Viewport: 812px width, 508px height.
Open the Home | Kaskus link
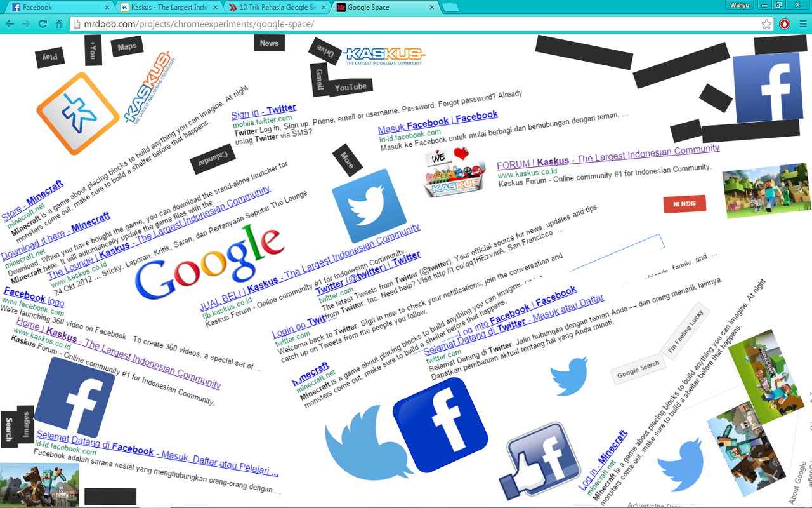[119, 354]
